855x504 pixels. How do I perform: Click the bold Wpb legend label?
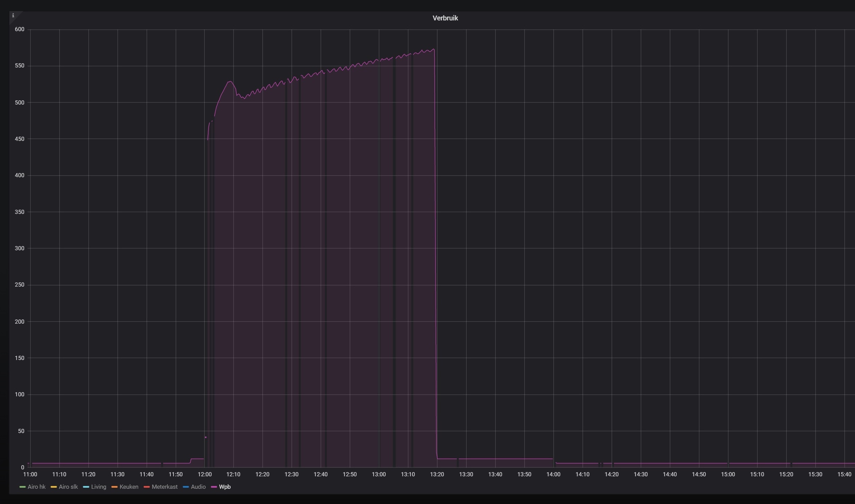click(x=225, y=487)
